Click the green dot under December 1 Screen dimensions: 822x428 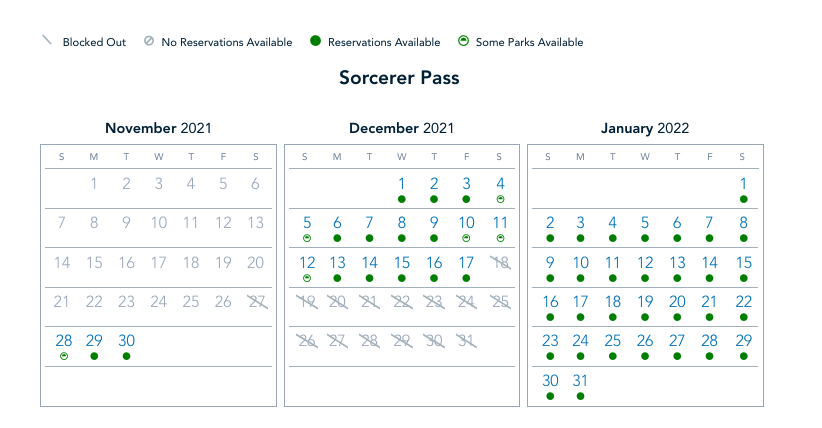pyautogui.click(x=402, y=200)
